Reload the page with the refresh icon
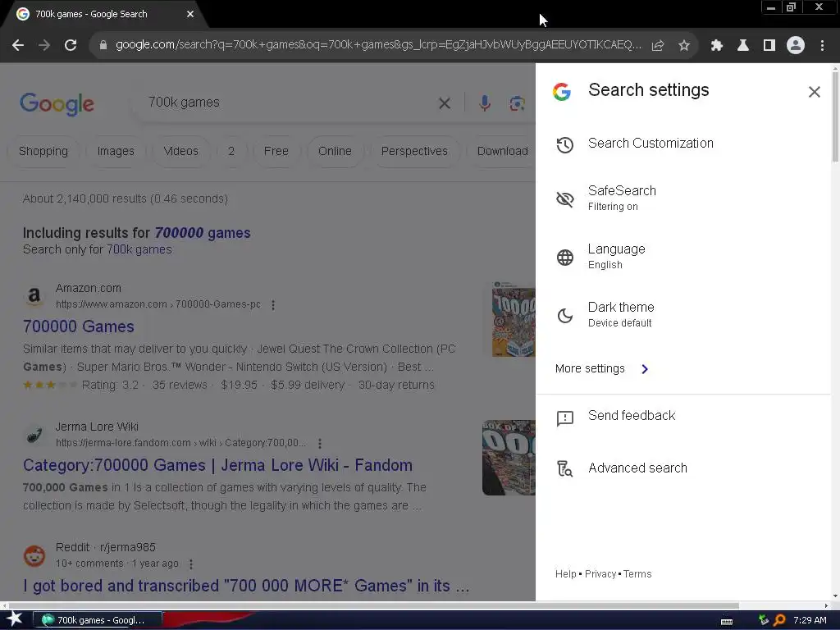This screenshot has width=840, height=630. (x=71, y=46)
